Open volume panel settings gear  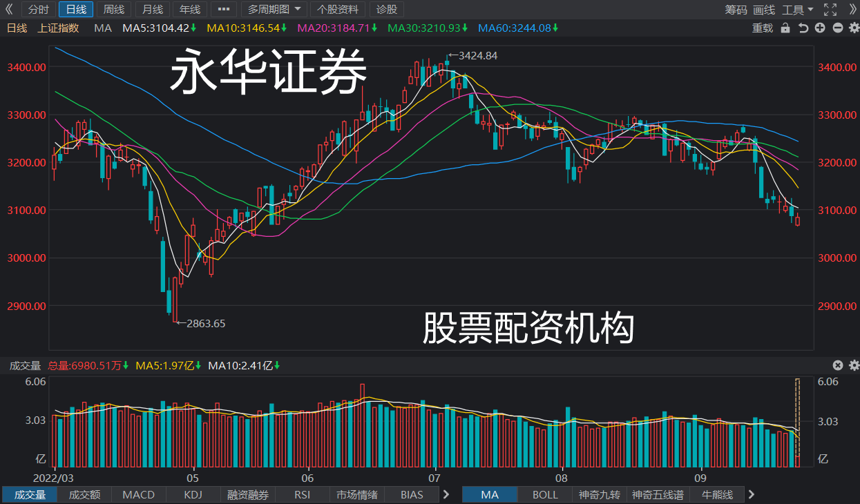click(854, 365)
